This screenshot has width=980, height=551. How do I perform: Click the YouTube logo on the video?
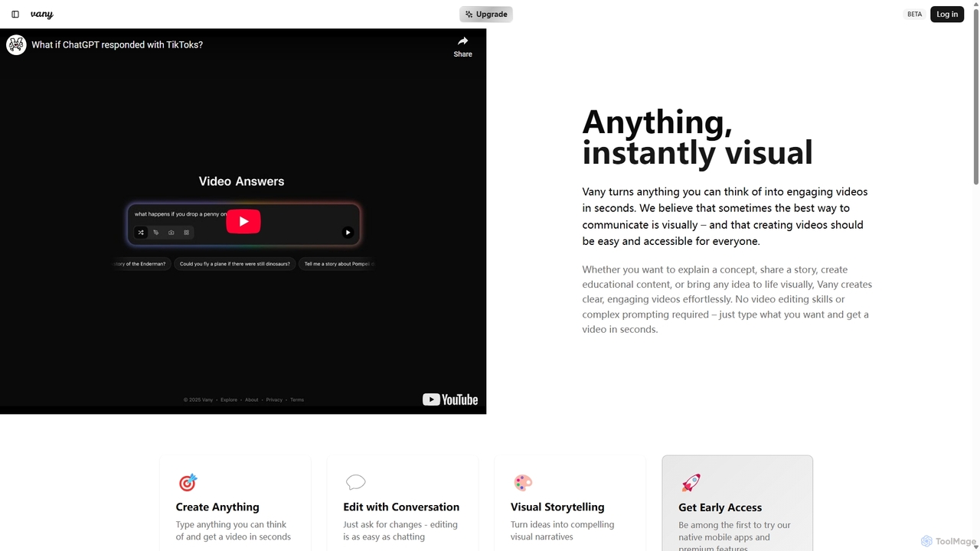pos(450,399)
